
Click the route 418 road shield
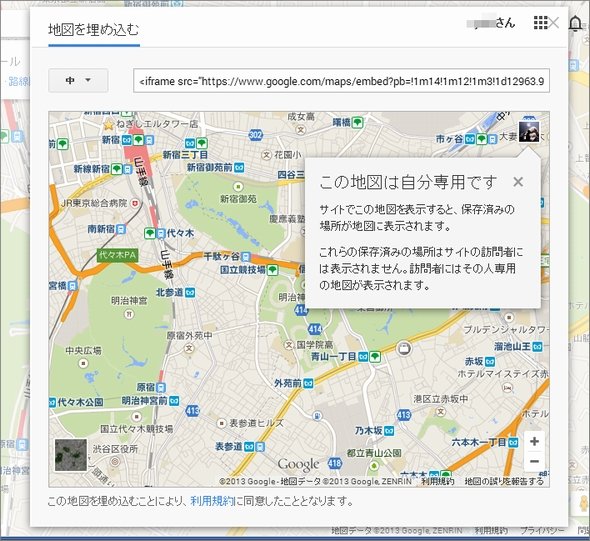click(x=335, y=463)
